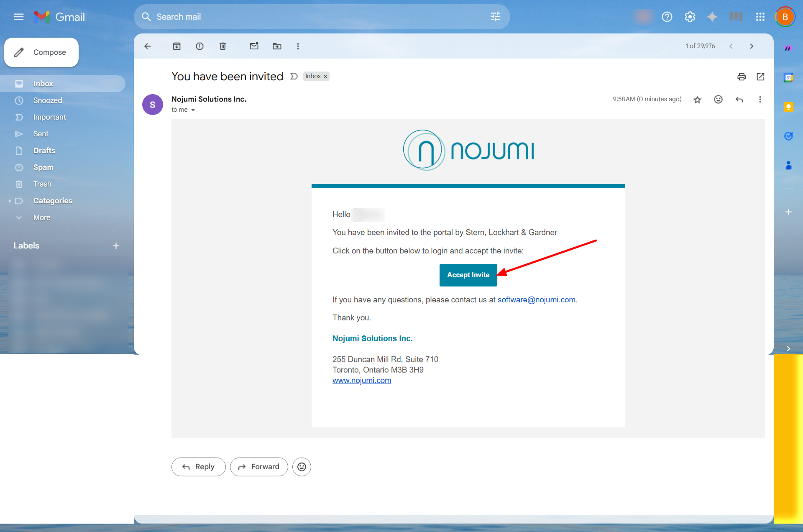Go to the previous conversation arrow
Screen dimensions: 803x532
731,46
